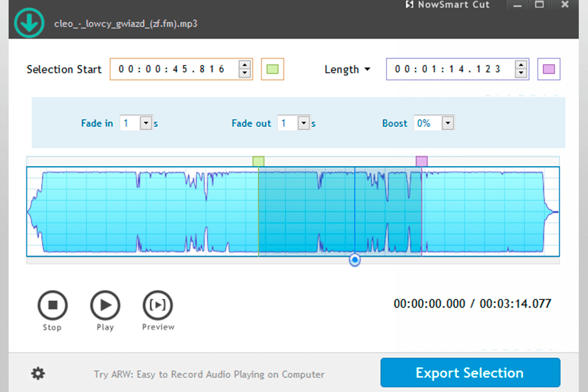Click the green download arrow icon

click(29, 23)
